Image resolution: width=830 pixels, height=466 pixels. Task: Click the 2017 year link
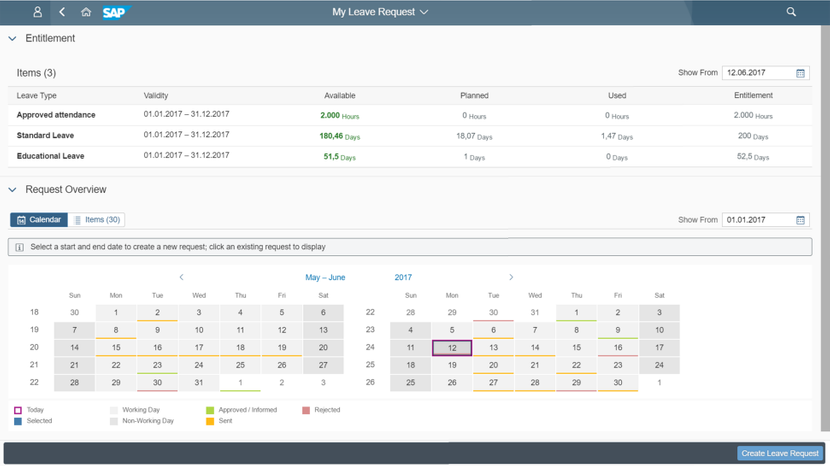[403, 277]
